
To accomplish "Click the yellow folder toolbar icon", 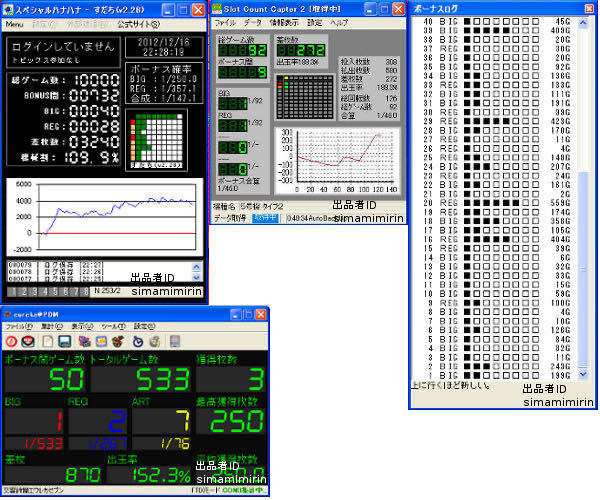I will (x=101, y=341).
